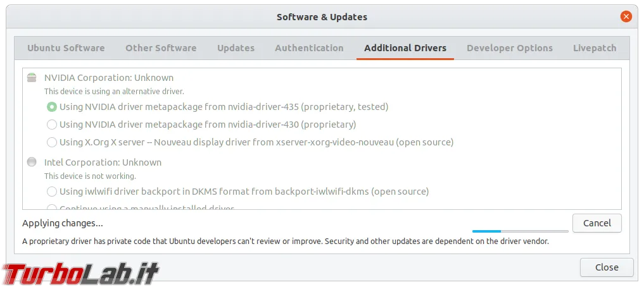The image size is (644, 287).
Task: Switch to Developer Options tab
Action: coord(510,48)
